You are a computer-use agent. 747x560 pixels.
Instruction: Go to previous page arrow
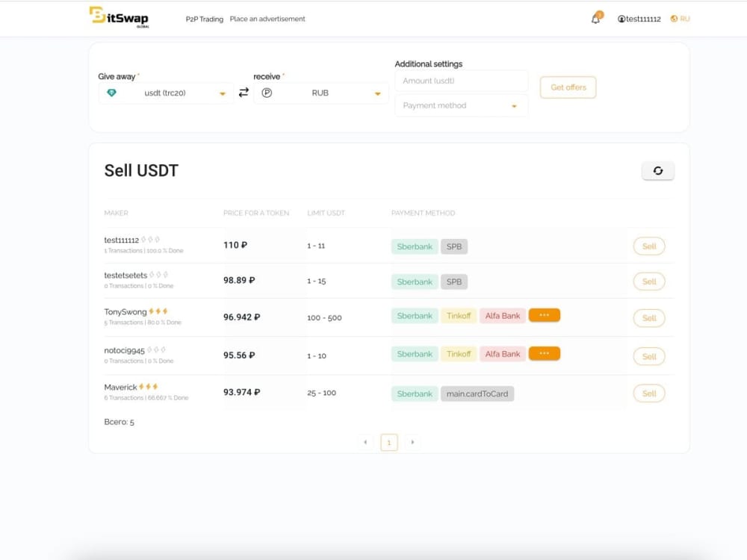pos(365,442)
